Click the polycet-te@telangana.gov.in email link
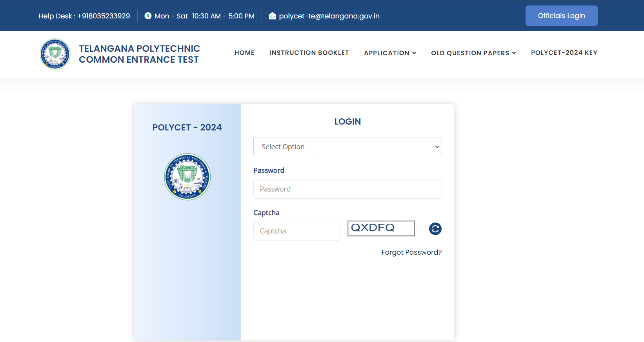 (329, 16)
